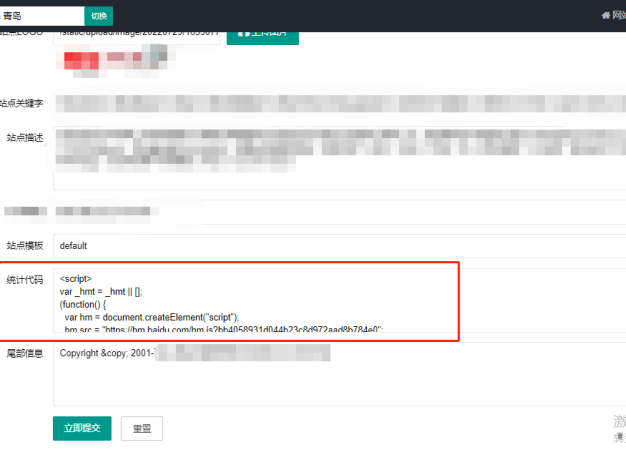Reset form with 重置 button
The image size is (626, 470).
(142, 428)
